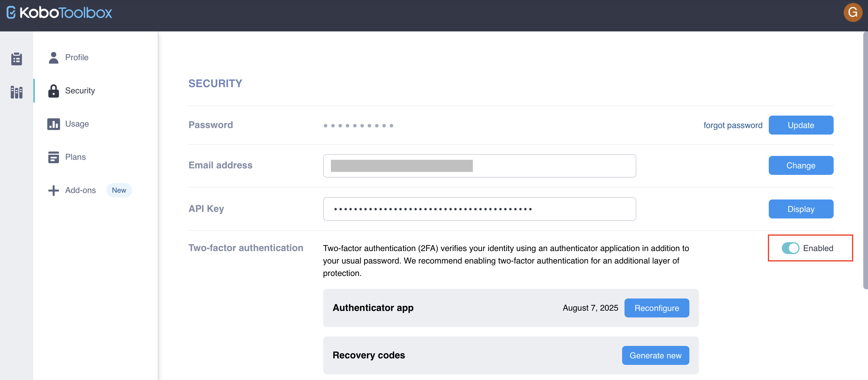Viewport: 868px width, 380px height.
Task: Click the Add-ons plus icon
Action: point(53,190)
